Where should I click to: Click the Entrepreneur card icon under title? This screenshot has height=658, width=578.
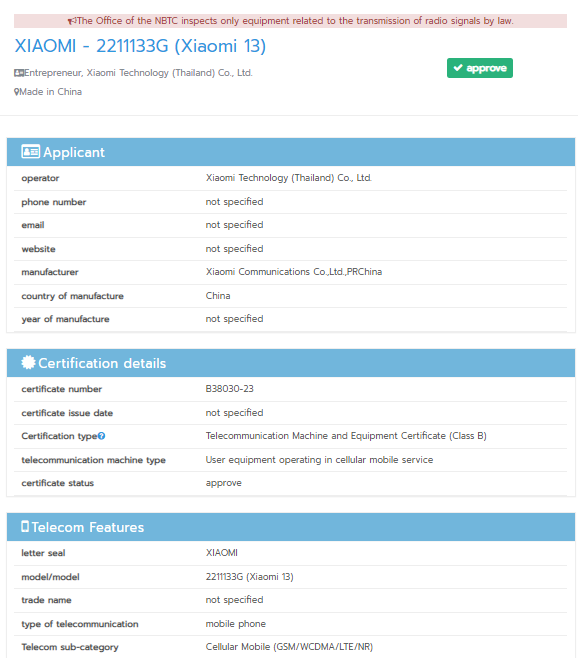(19, 73)
